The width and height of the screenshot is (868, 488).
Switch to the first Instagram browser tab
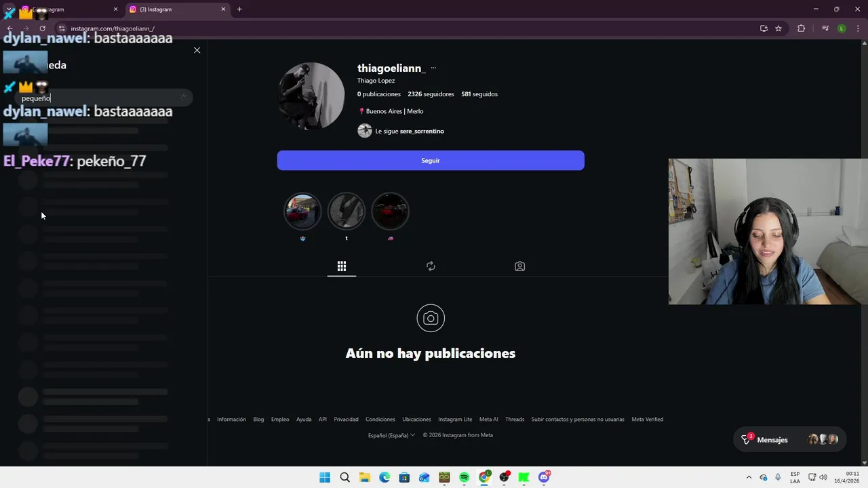tap(68, 9)
